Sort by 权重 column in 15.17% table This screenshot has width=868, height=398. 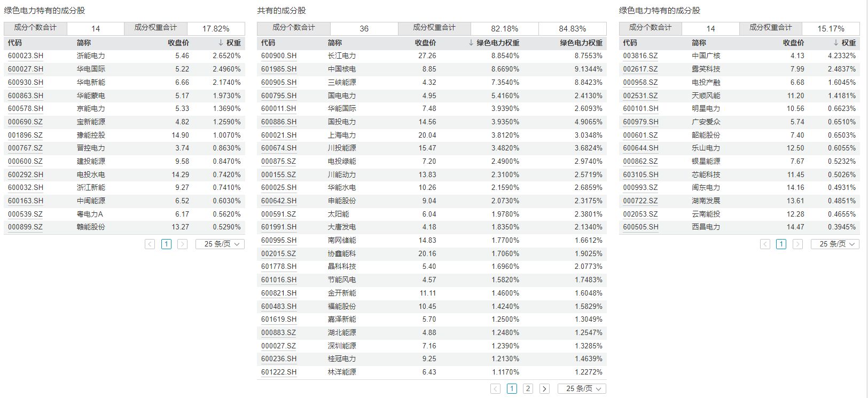tap(844, 43)
